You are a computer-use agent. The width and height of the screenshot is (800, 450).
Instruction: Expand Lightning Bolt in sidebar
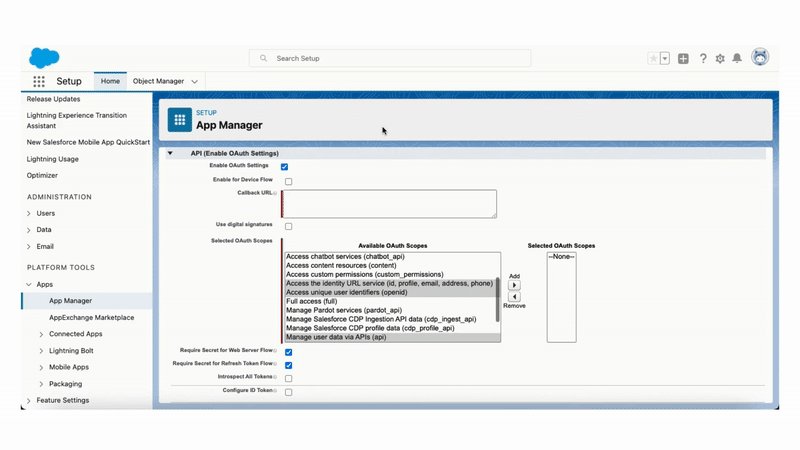41,351
